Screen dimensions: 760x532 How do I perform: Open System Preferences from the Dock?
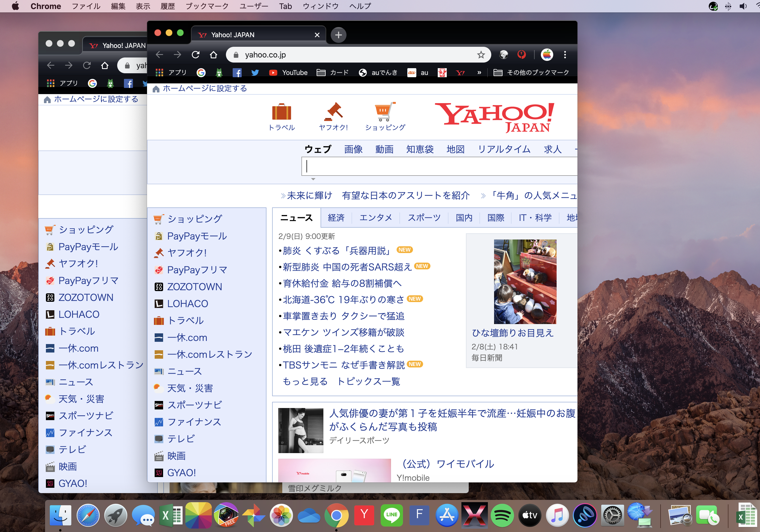tap(612, 515)
